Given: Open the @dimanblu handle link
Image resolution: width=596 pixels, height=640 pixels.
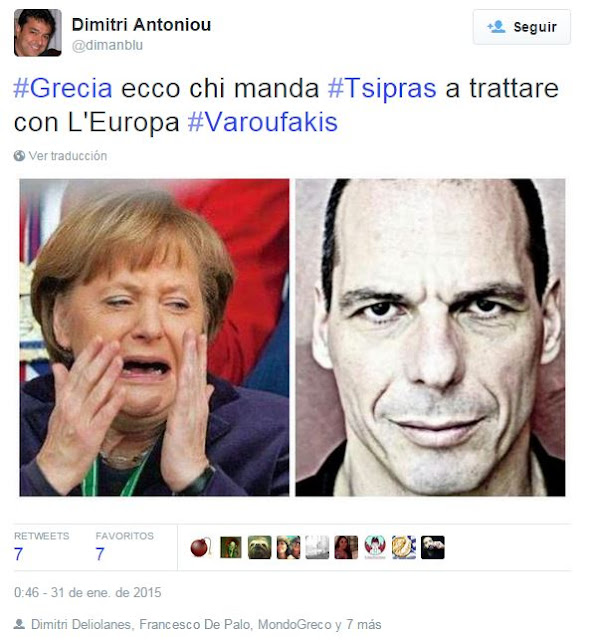Looking at the screenshot, I should point(107,45).
